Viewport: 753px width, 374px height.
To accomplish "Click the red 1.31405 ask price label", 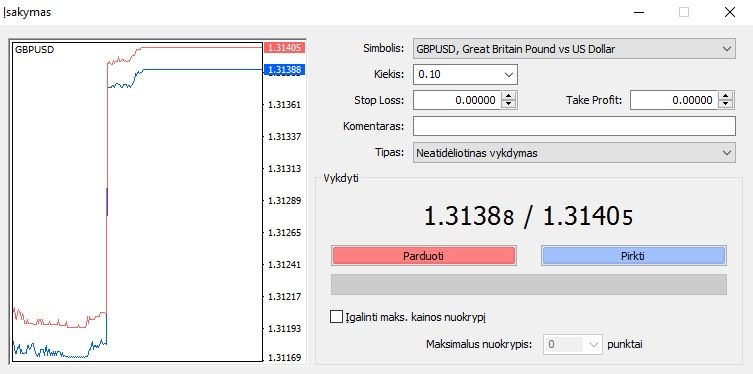I will [284, 48].
